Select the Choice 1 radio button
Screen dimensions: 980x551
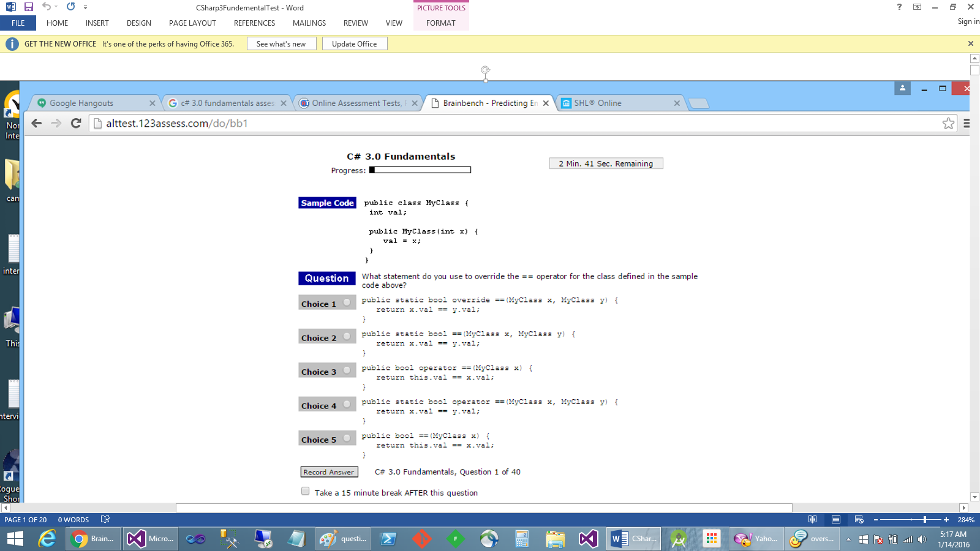pyautogui.click(x=347, y=302)
